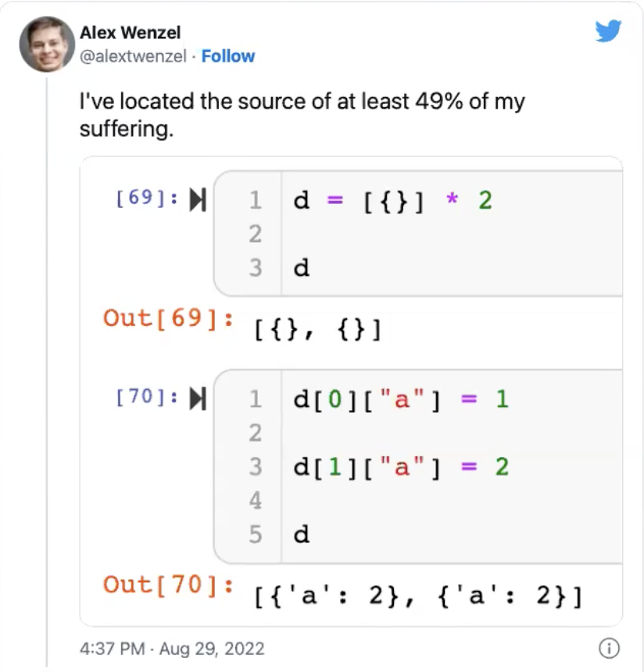The image size is (644, 672).
Task: Click run-cell icon beside prompt [69]
Action: [x=198, y=201]
